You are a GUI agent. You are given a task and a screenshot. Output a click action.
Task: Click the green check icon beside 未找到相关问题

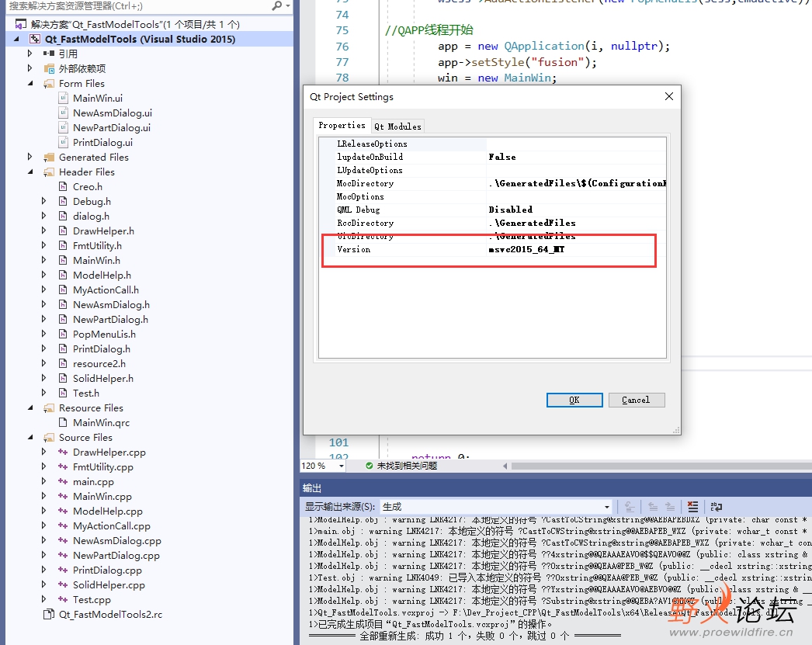click(370, 466)
